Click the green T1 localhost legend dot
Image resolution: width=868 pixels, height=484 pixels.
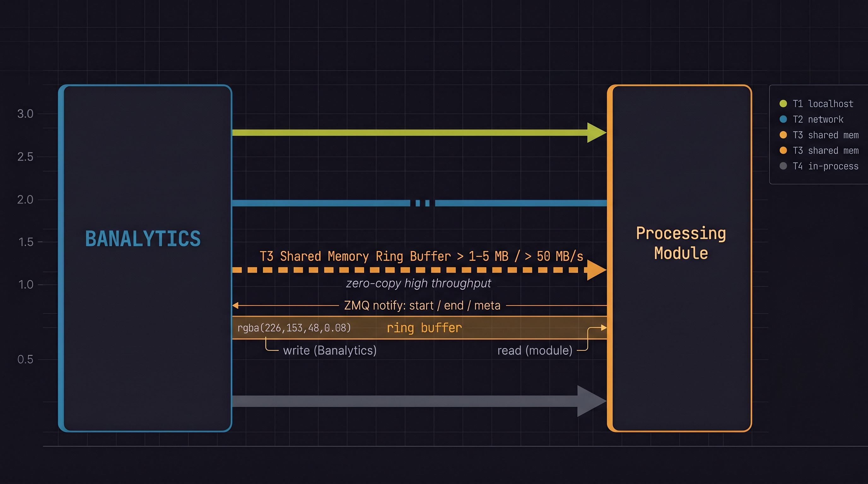(783, 104)
